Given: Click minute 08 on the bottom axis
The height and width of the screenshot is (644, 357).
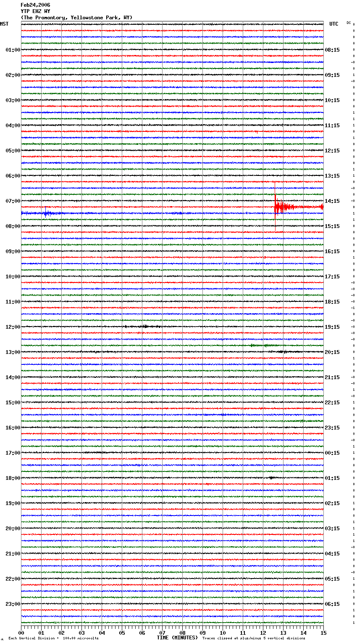Looking at the screenshot, I should (182, 633).
